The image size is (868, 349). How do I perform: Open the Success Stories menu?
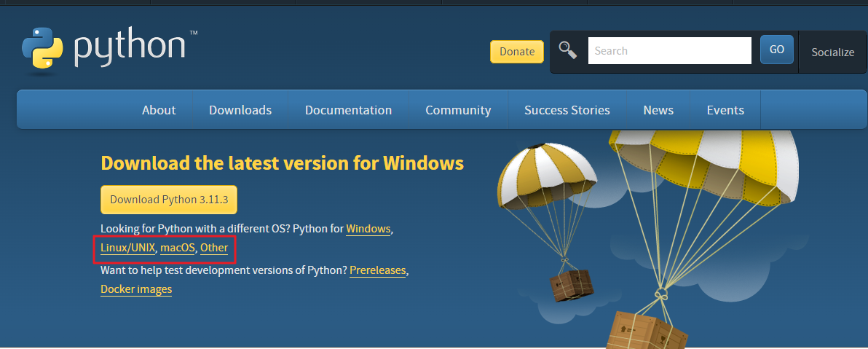point(567,110)
